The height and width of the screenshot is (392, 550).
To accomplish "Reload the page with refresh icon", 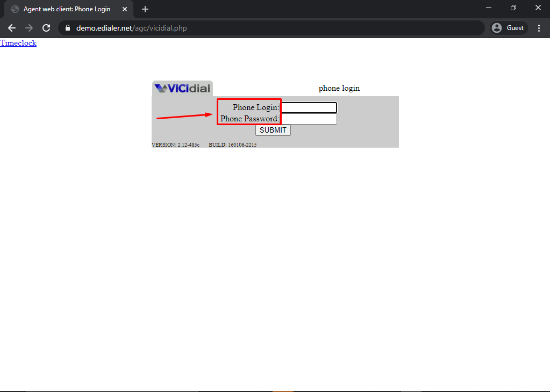I will point(46,28).
